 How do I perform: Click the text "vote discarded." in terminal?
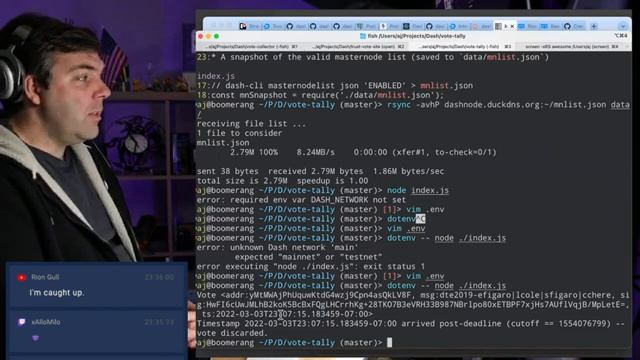(x=232, y=333)
